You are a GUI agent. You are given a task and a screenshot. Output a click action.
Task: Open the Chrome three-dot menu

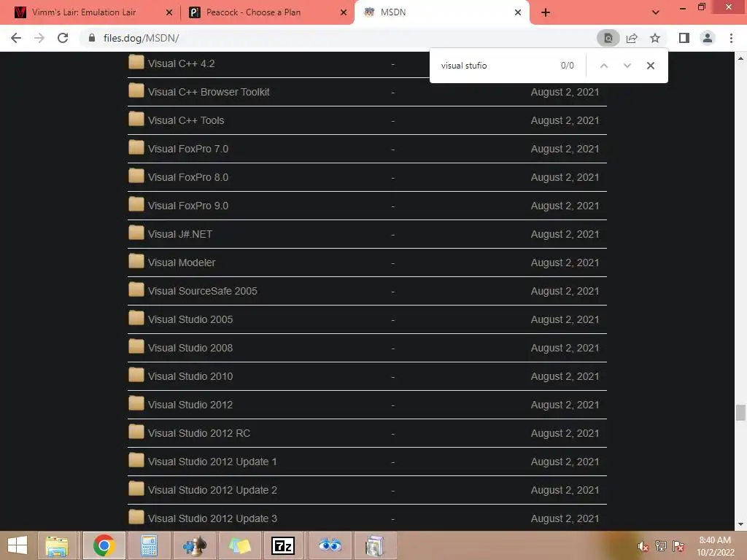tap(731, 38)
